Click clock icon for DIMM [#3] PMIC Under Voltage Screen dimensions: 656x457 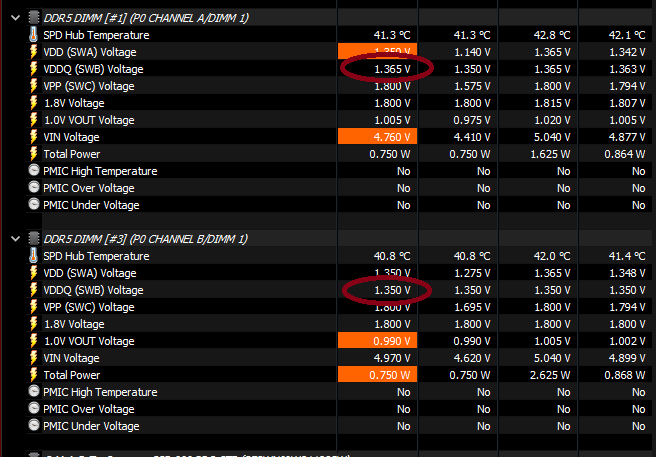(x=34, y=425)
